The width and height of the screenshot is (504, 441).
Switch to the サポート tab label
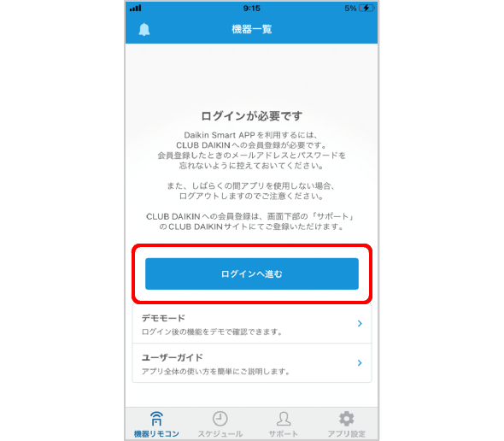pyautogui.click(x=283, y=434)
